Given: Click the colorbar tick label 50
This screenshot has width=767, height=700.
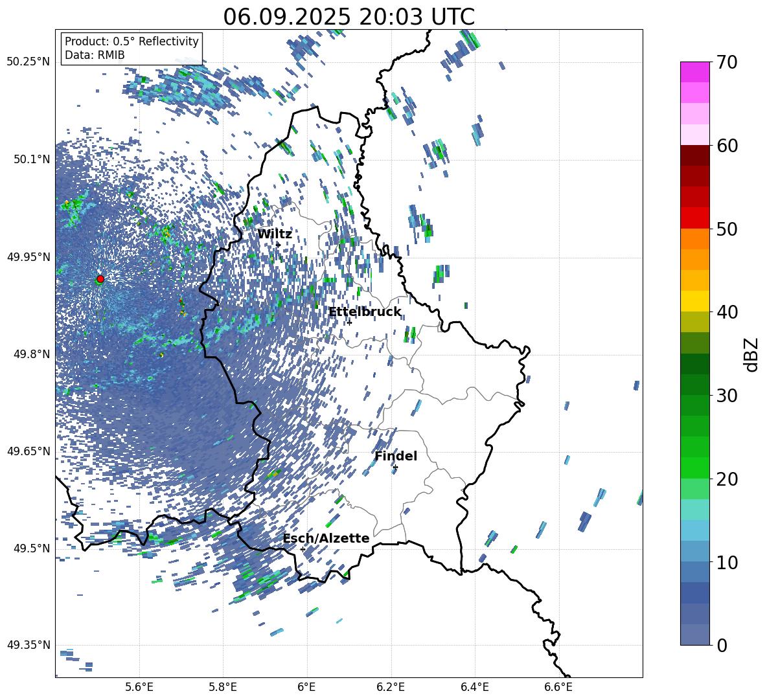Looking at the screenshot, I should coord(727,229).
